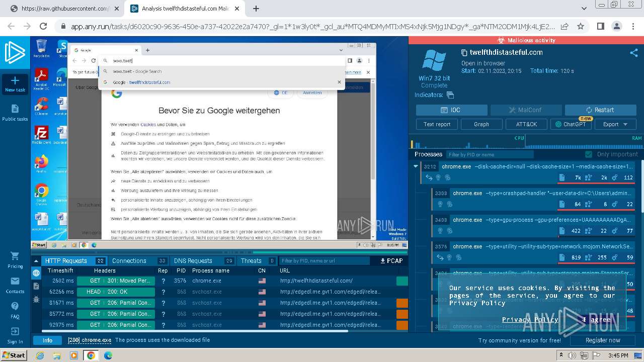Select the 2602 ms GET 301 request row
This screenshot has height=362, width=644.
[225, 281]
